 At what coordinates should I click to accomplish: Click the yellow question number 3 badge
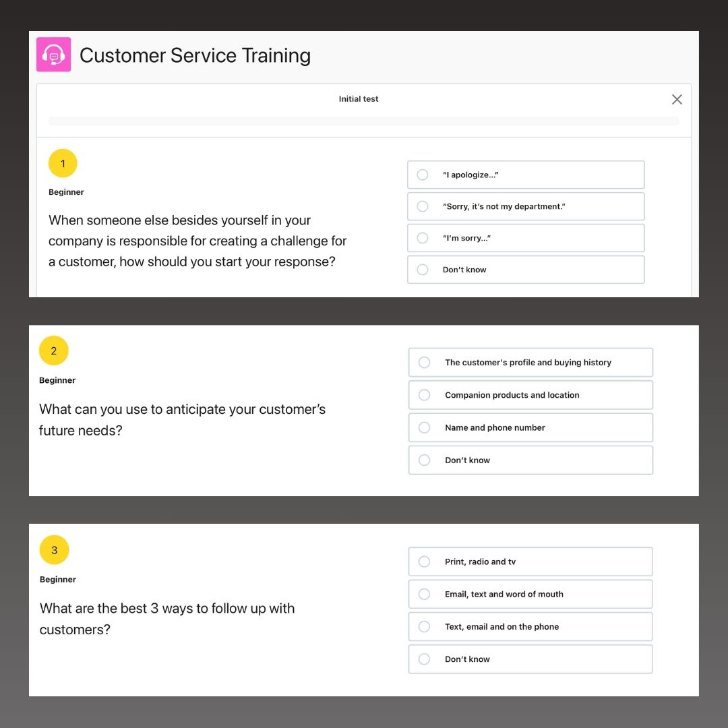coord(55,550)
